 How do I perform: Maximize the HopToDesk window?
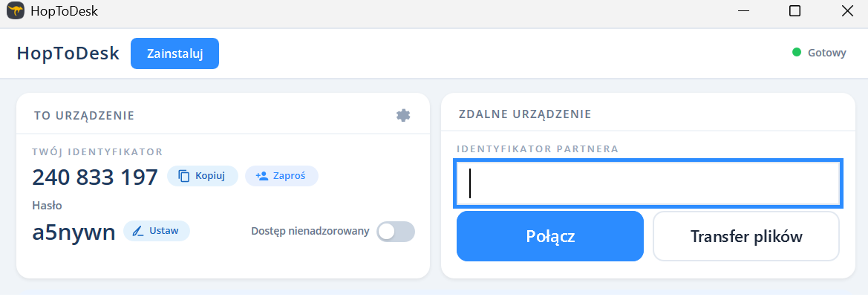794,11
